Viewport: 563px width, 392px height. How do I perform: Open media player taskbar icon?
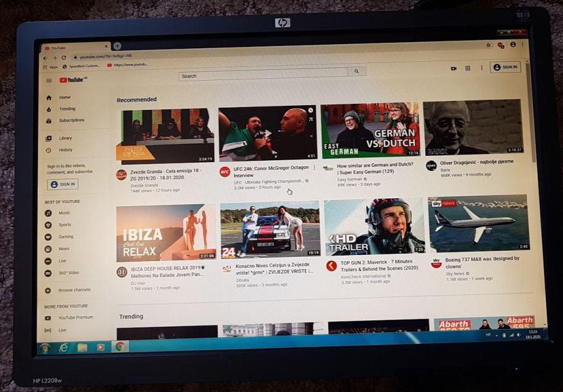(101, 347)
